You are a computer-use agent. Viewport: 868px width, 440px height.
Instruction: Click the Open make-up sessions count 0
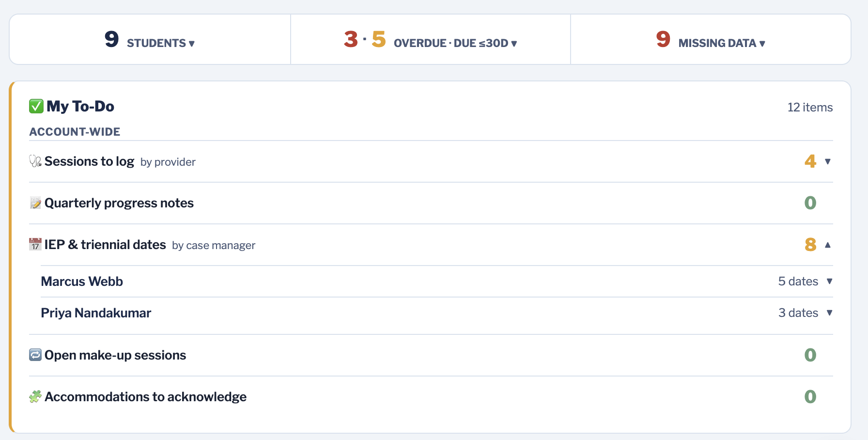810,355
